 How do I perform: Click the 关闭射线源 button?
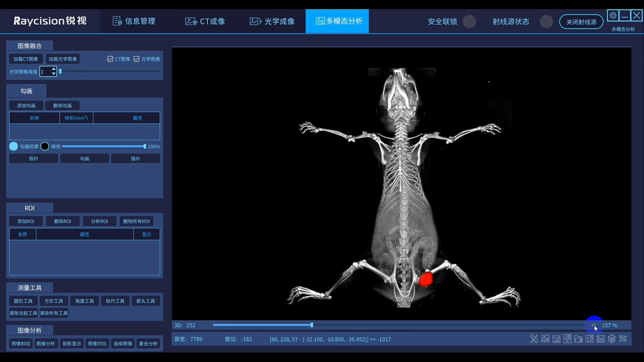tap(581, 22)
